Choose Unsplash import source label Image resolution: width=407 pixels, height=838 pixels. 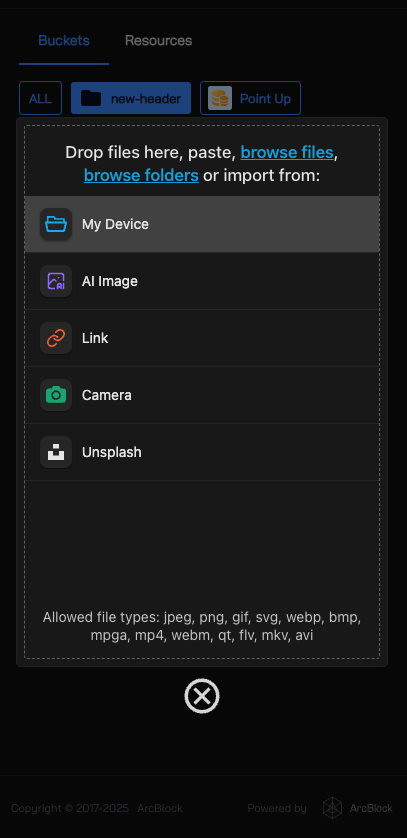coord(112,452)
